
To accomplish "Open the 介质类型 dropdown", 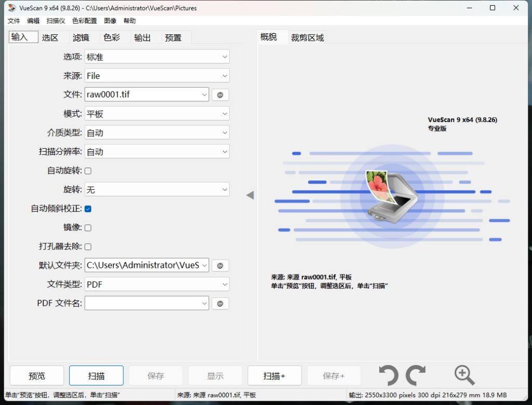I will coord(157,133).
